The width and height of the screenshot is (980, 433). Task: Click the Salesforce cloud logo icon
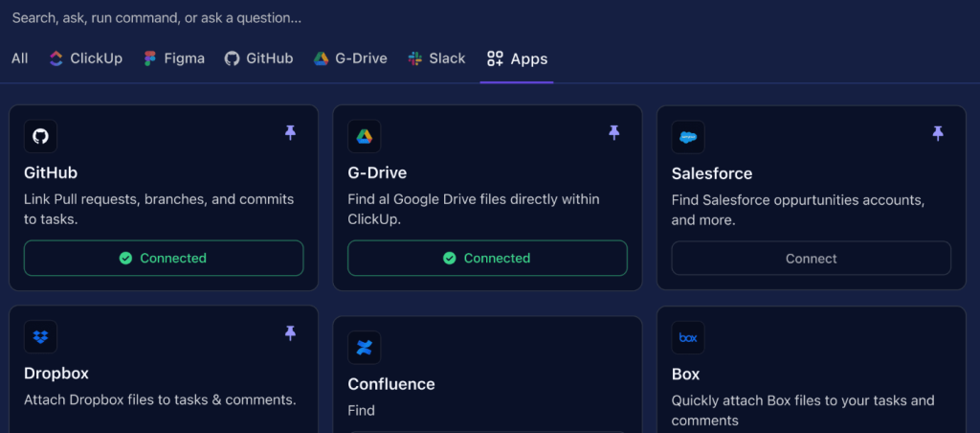[688, 137]
